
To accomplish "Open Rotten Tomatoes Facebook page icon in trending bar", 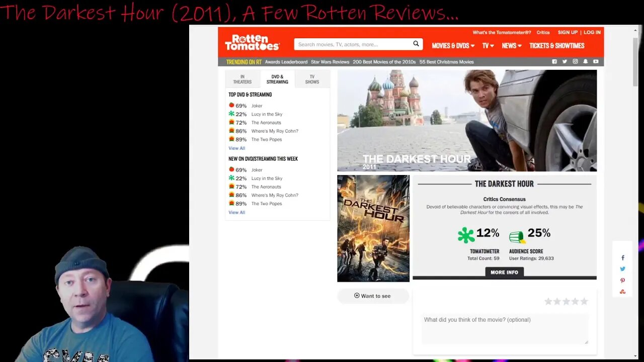I will (x=554, y=62).
